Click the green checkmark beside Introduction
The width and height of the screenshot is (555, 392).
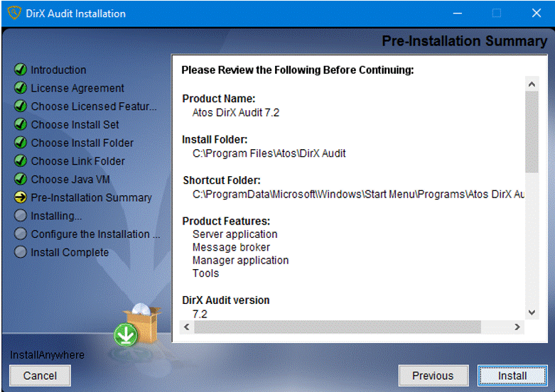tap(20, 70)
